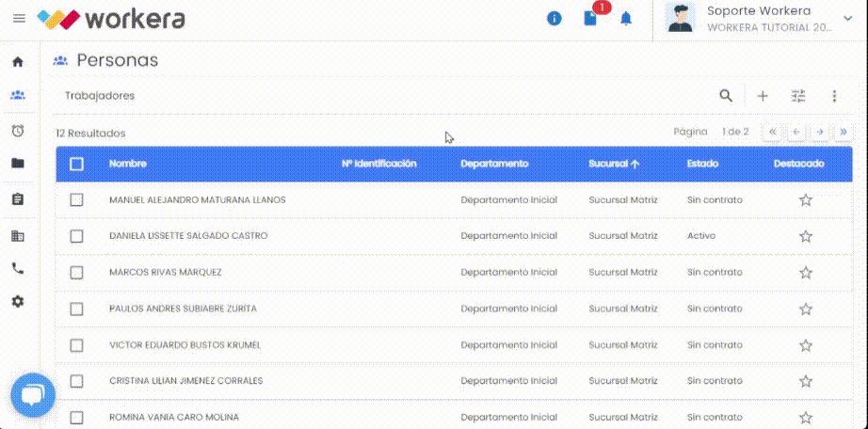Select the MARCOS RIVAS MARQUEZ row checkbox
The image size is (868, 429).
77,272
